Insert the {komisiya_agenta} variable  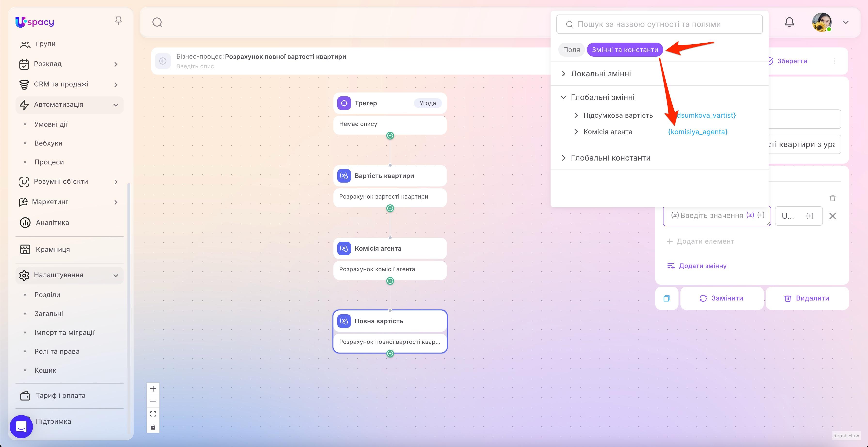click(697, 132)
